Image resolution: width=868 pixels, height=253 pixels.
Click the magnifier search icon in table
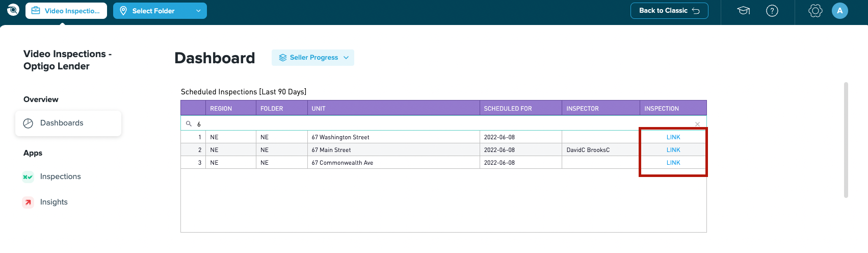[189, 124]
